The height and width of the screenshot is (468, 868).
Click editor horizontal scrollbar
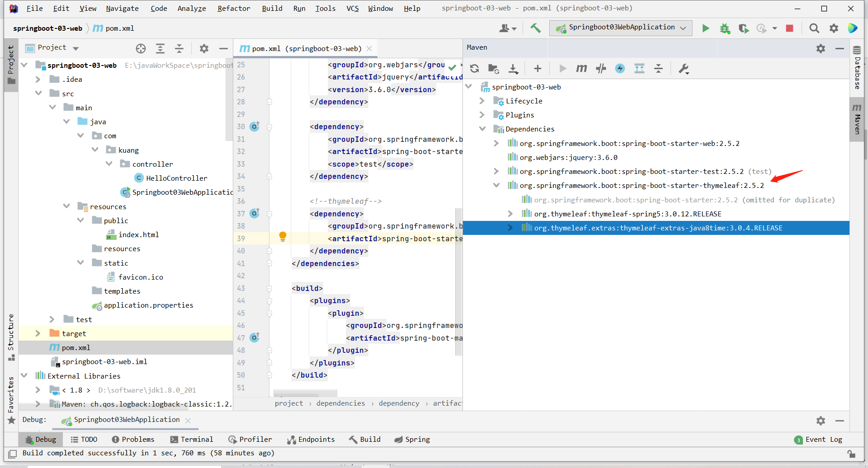[305, 393]
